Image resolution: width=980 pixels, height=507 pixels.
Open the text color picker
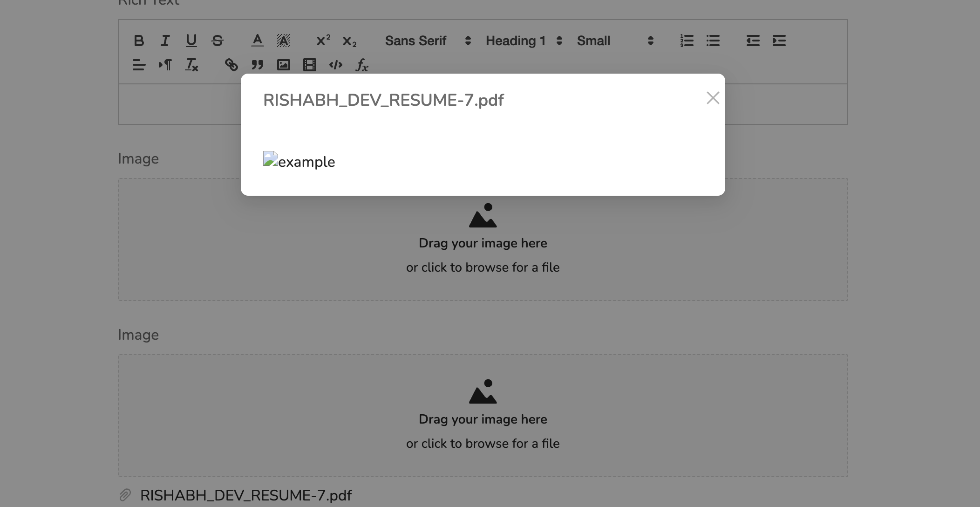(x=257, y=41)
